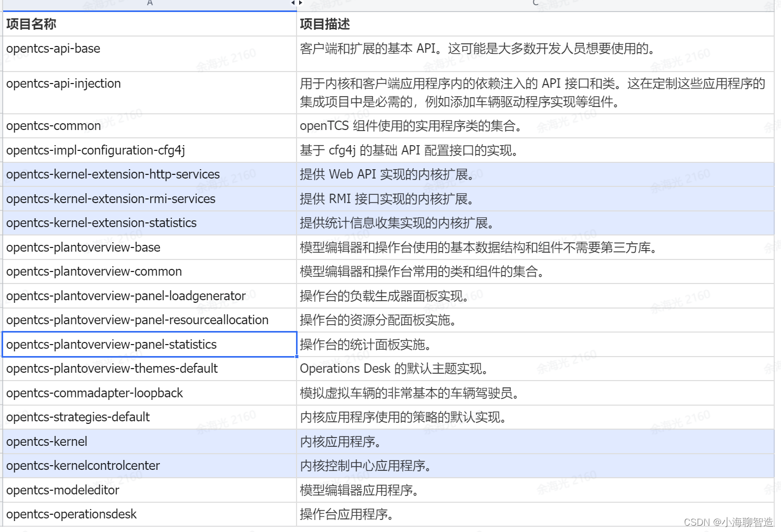Viewport: 781px width, 532px height.
Task: Click cell opentcs-operationsdesk
Action: pos(149,514)
